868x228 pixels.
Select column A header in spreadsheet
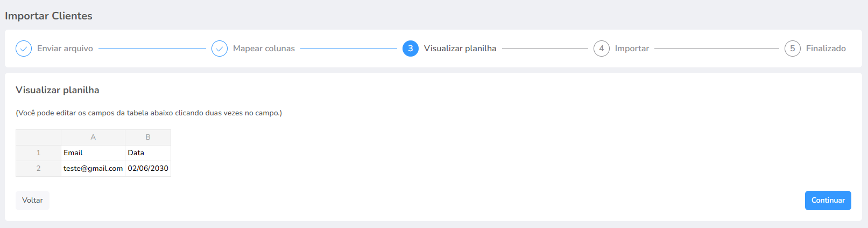93,137
